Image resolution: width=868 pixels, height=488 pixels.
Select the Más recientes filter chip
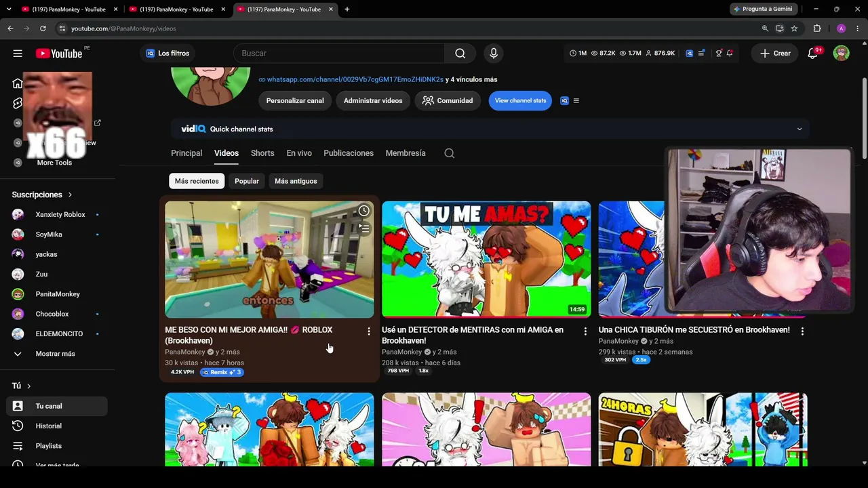(197, 181)
